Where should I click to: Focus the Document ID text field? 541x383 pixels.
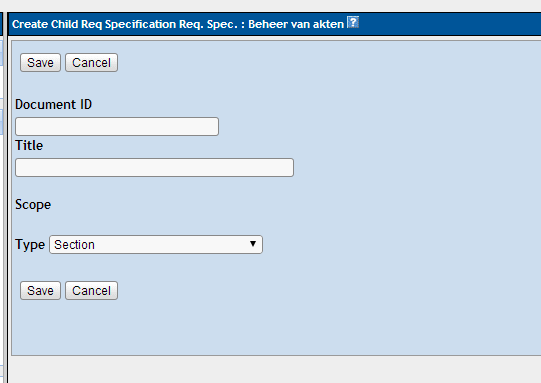click(117, 126)
